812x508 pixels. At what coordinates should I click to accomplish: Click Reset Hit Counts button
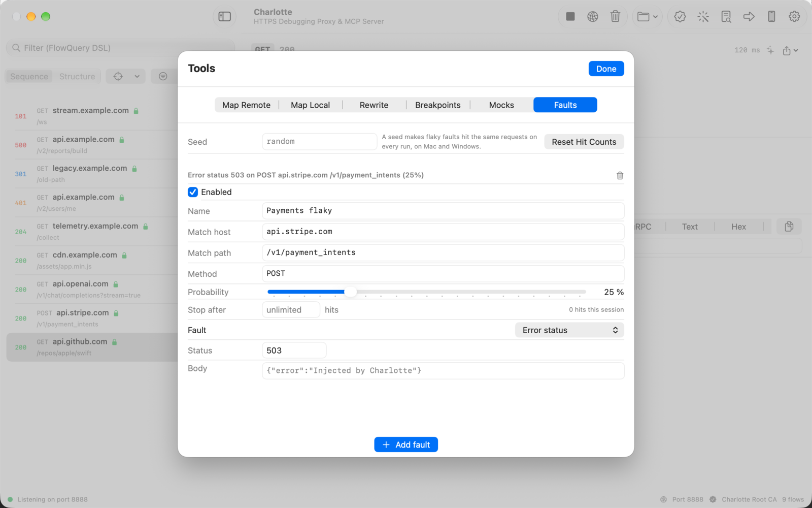tap(584, 142)
